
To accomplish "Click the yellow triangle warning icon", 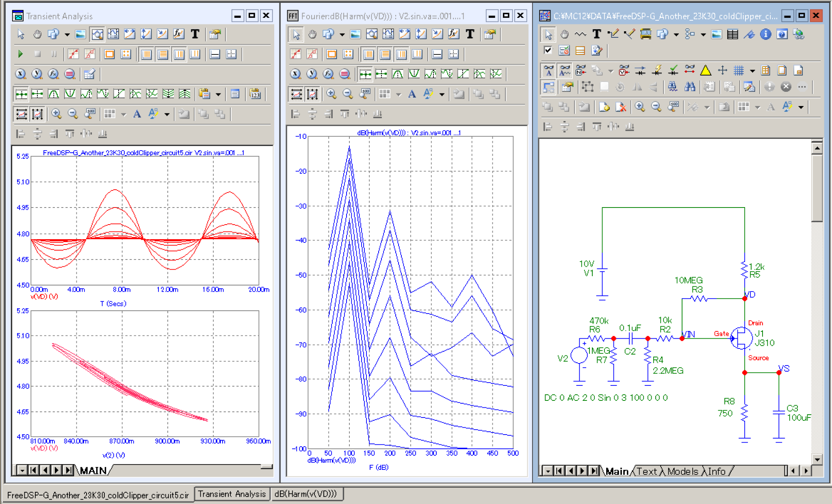I will click(x=706, y=71).
